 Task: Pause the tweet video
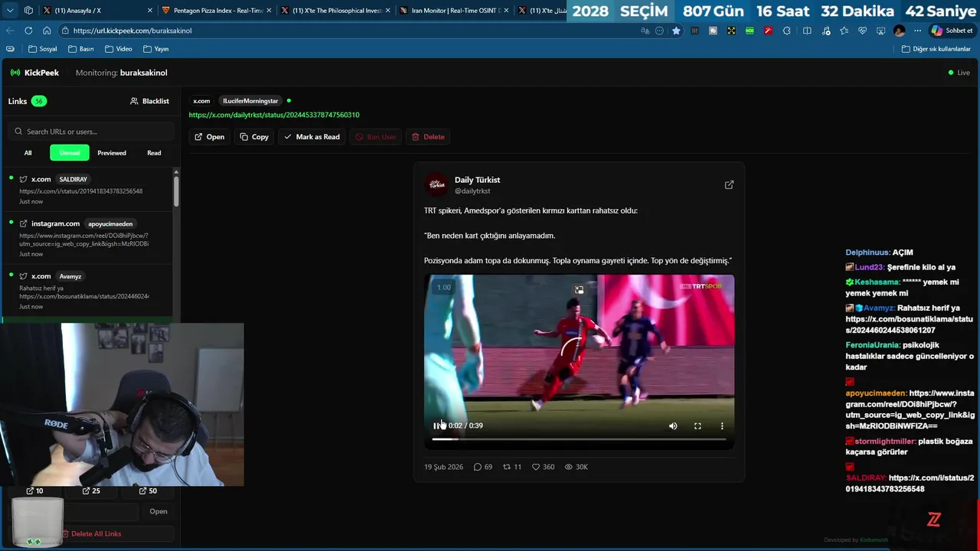437,425
